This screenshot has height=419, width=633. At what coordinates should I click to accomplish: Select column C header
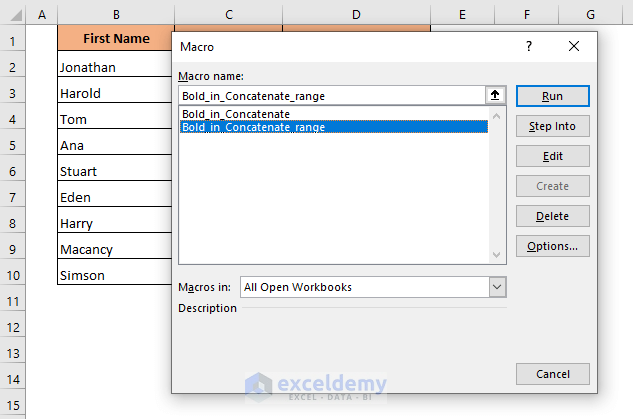(229, 15)
